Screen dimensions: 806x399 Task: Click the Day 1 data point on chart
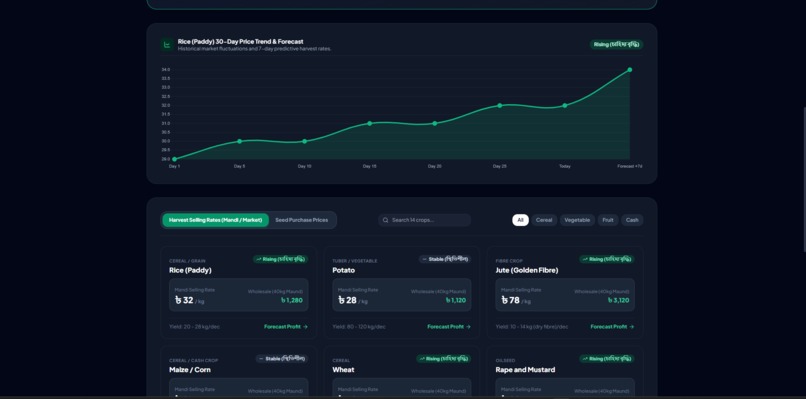click(x=175, y=159)
